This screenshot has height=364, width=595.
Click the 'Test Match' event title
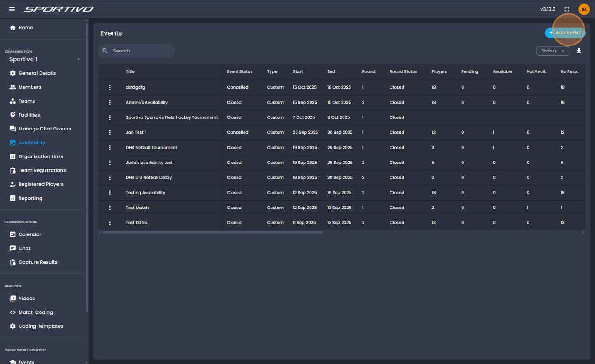[137, 208]
